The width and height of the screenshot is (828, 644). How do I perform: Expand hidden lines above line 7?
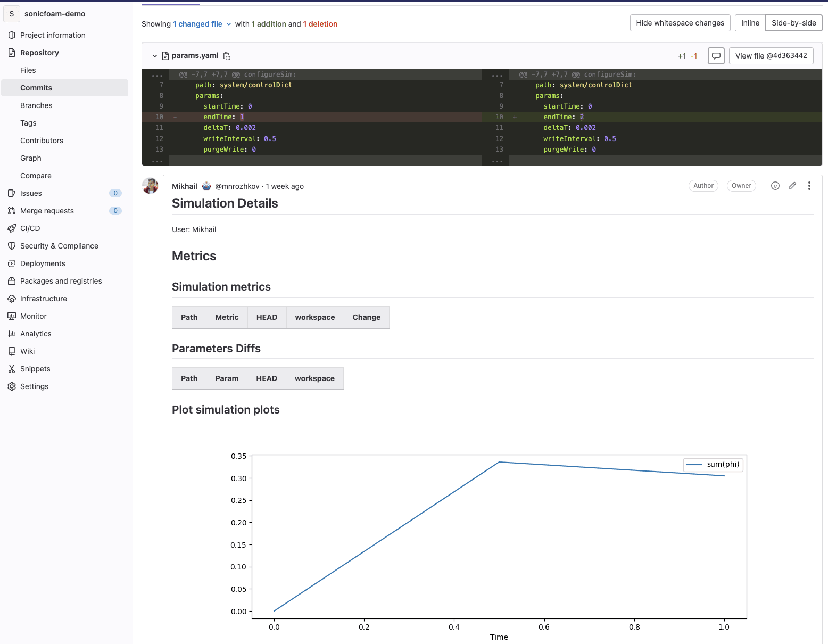tap(157, 75)
